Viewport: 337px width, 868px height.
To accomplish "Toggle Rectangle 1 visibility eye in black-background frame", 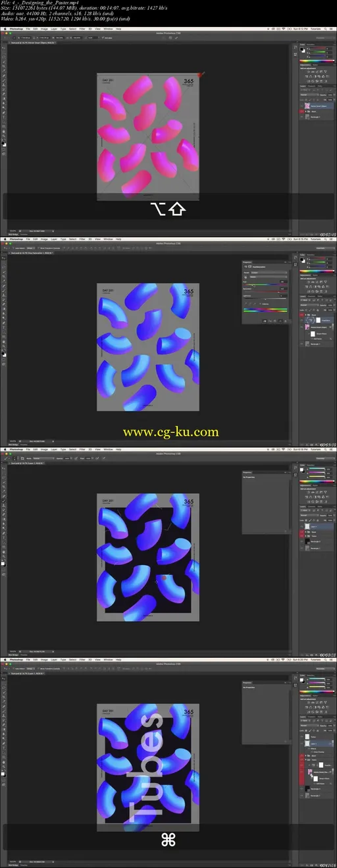I will pyautogui.click(x=301, y=548).
